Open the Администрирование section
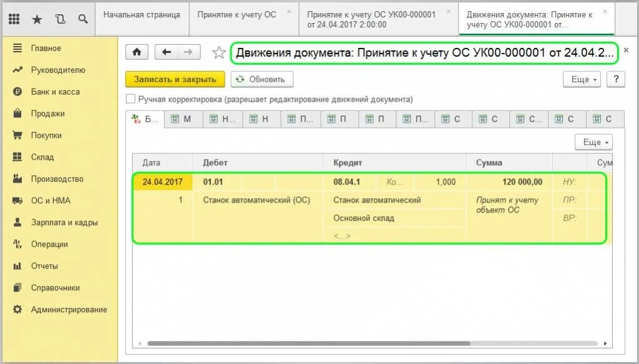The image size is (639, 364). coord(69,309)
